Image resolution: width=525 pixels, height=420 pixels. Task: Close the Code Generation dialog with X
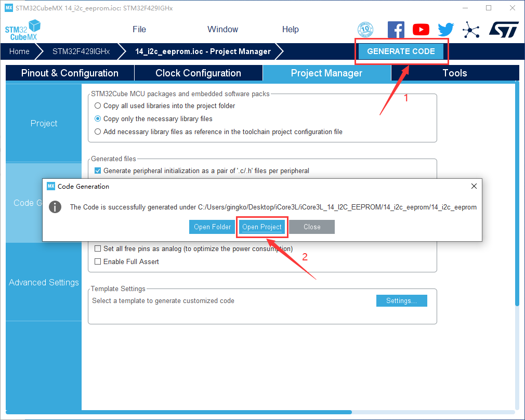(x=474, y=186)
